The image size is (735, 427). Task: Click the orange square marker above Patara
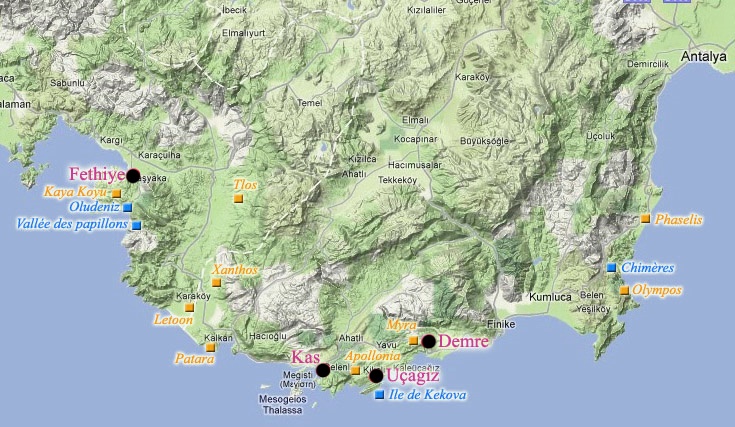pyautogui.click(x=210, y=347)
